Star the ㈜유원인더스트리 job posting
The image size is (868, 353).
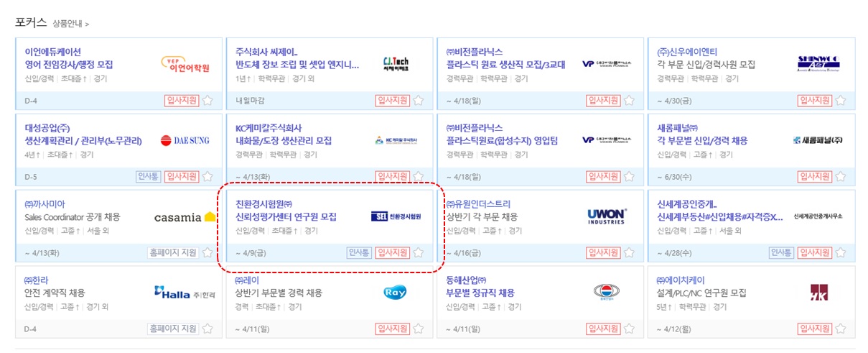click(629, 253)
